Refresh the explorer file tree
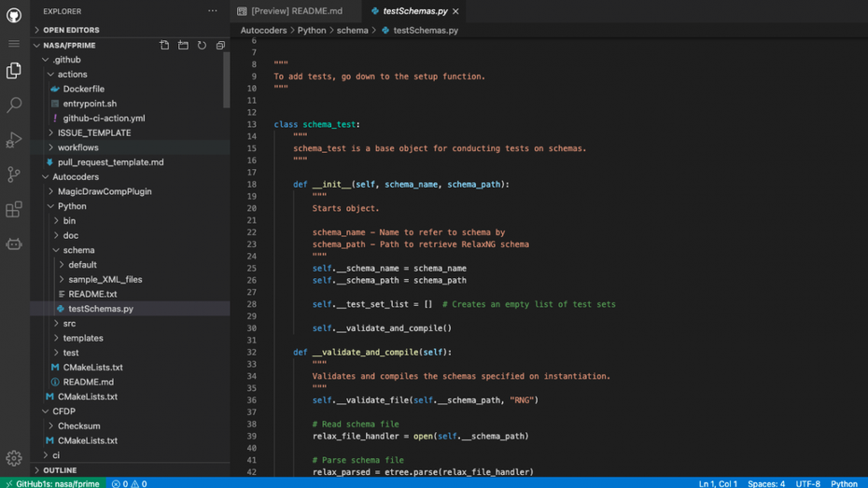Image resolution: width=868 pixels, height=488 pixels. tap(202, 45)
